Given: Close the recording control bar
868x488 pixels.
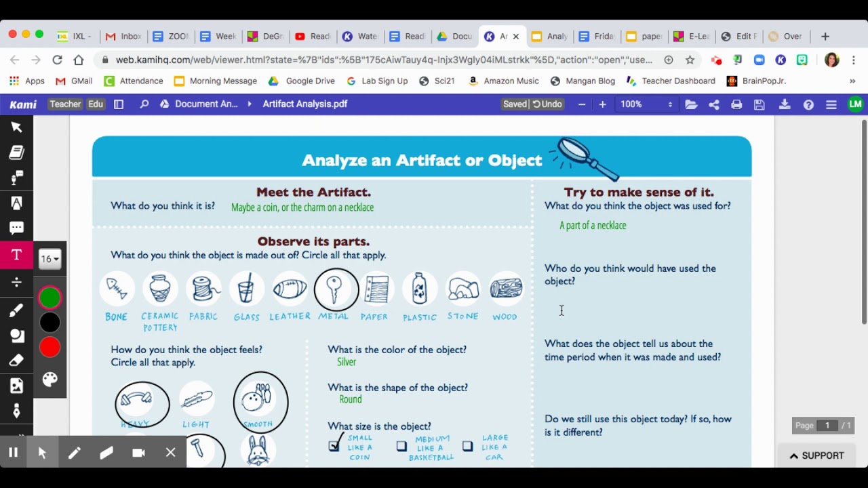Looking at the screenshot, I should [x=170, y=453].
